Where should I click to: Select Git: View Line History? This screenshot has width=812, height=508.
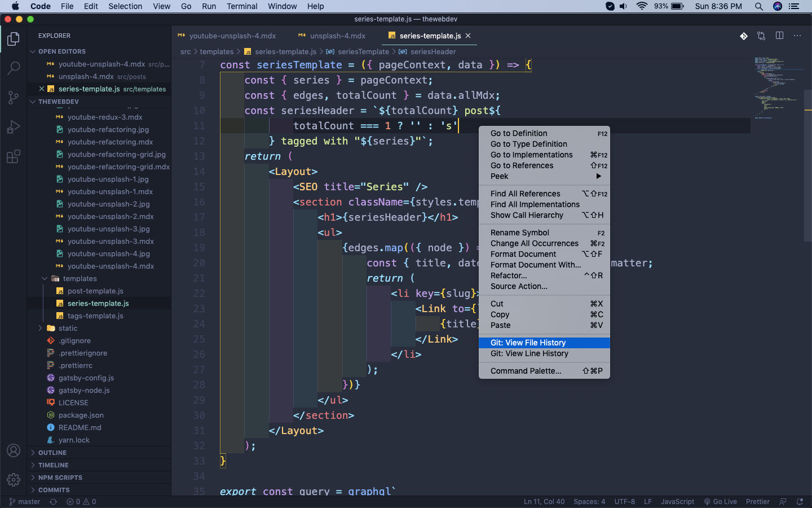point(544,353)
